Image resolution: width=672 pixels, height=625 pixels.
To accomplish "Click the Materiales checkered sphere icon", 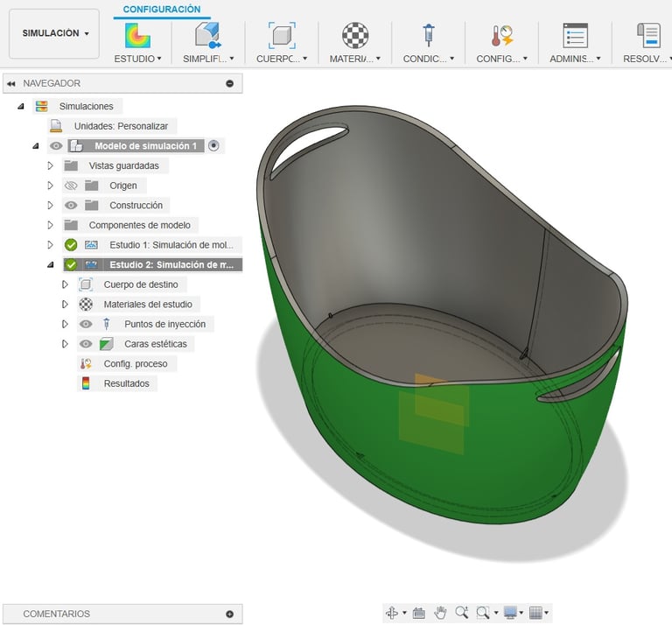I will tap(354, 36).
